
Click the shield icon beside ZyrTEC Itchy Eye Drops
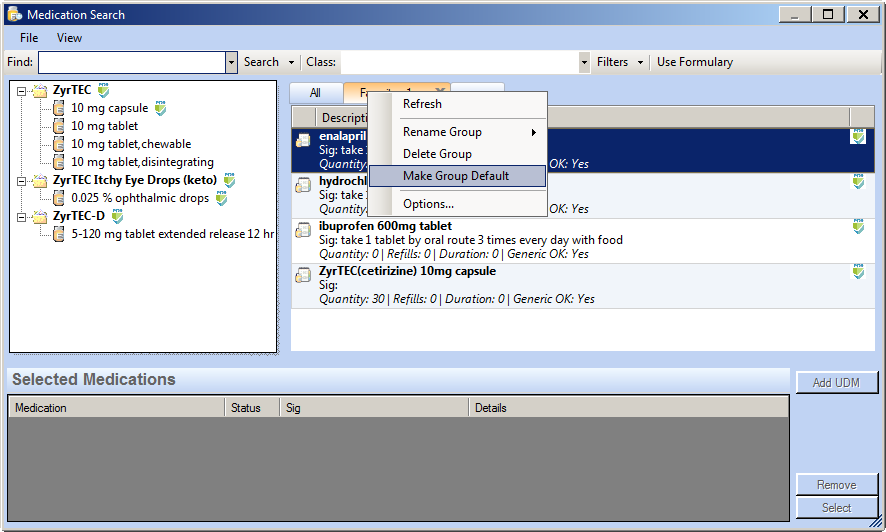point(229,180)
